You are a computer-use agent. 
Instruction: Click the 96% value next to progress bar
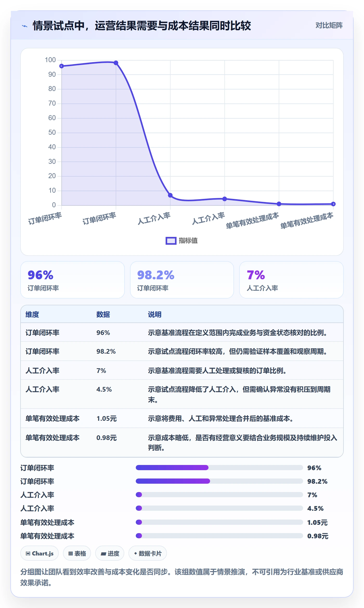pyautogui.click(x=314, y=468)
